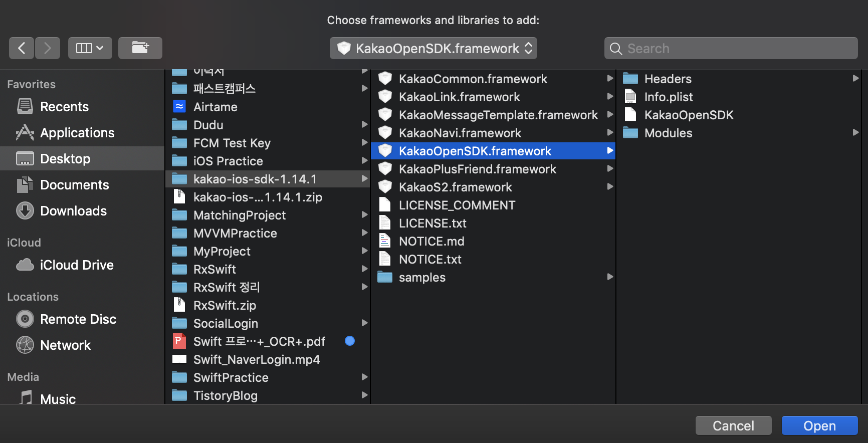Click the kakao-ios zip file icon

(179, 197)
